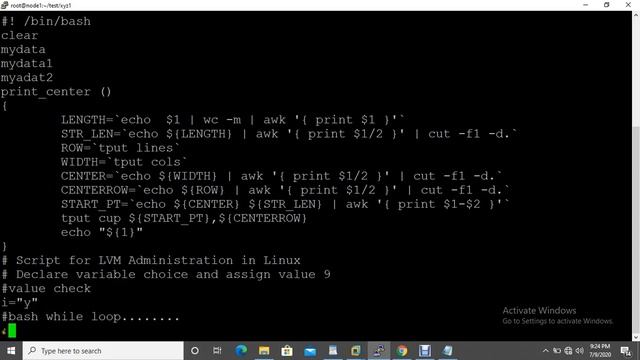Open the volume tray icon
640x360 pixels.
point(579,351)
